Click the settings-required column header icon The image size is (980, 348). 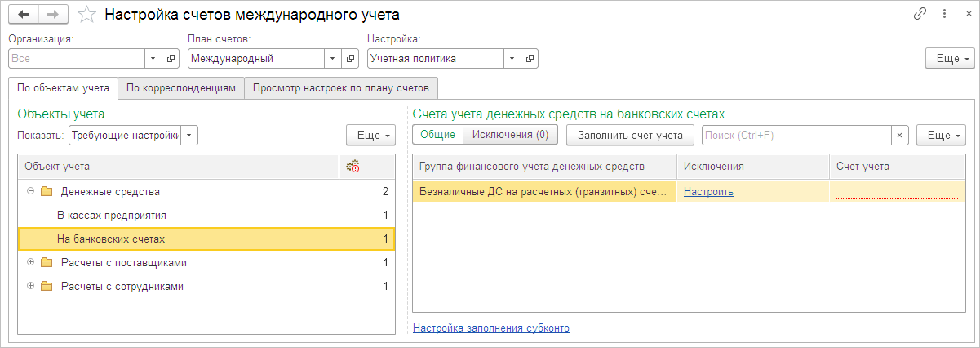(x=353, y=167)
